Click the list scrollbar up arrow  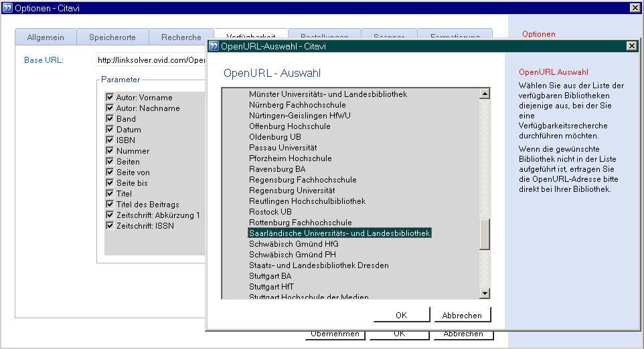pyautogui.click(x=485, y=94)
